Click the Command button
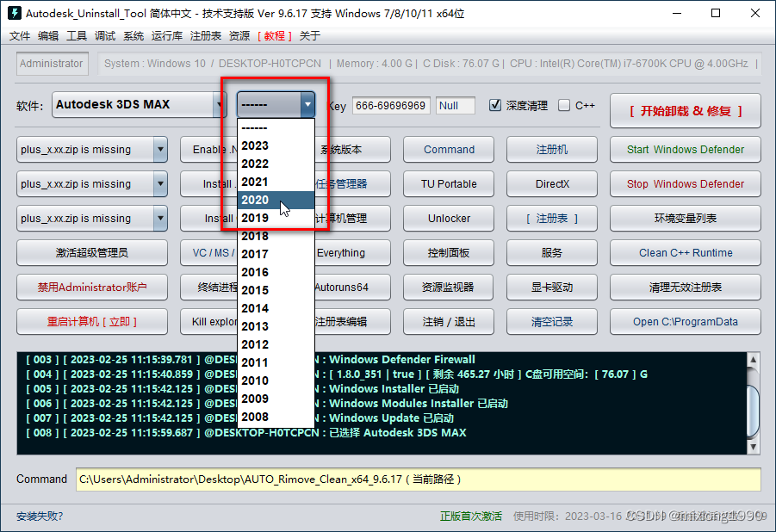This screenshot has height=532, width=776. pos(449,150)
